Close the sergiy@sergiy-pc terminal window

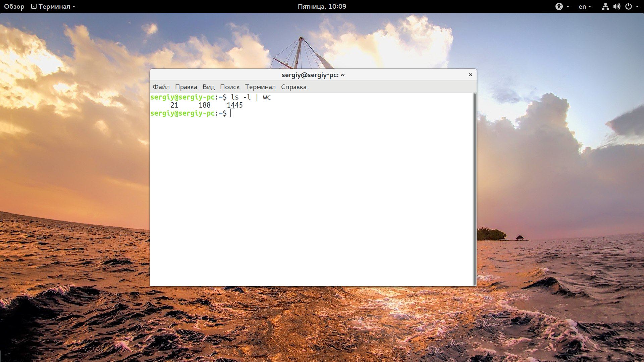click(470, 75)
